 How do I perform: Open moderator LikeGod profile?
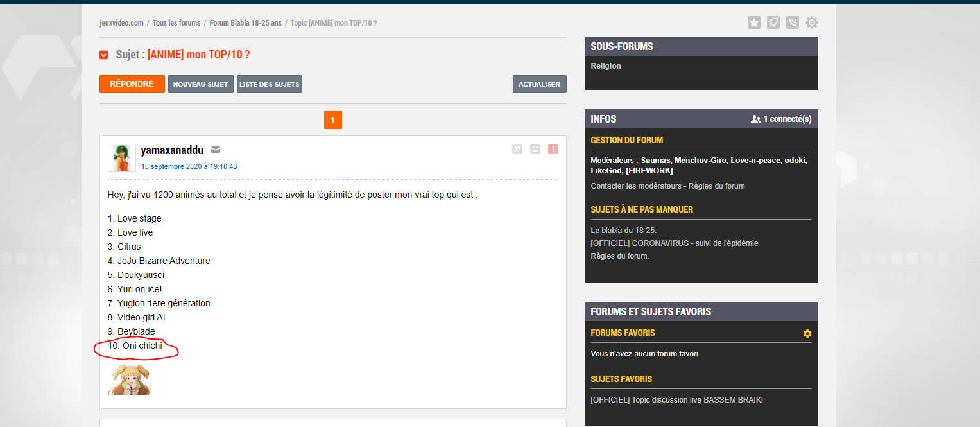click(x=606, y=171)
